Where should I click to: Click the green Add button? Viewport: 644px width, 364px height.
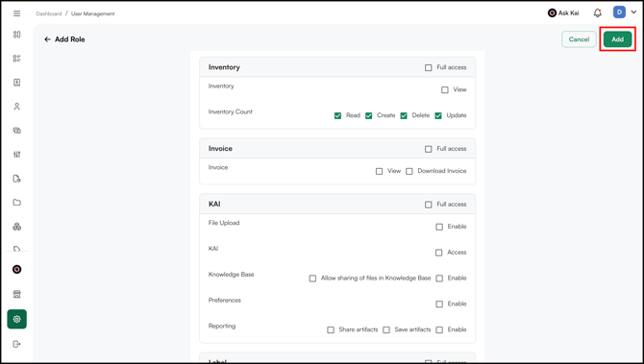pos(618,39)
